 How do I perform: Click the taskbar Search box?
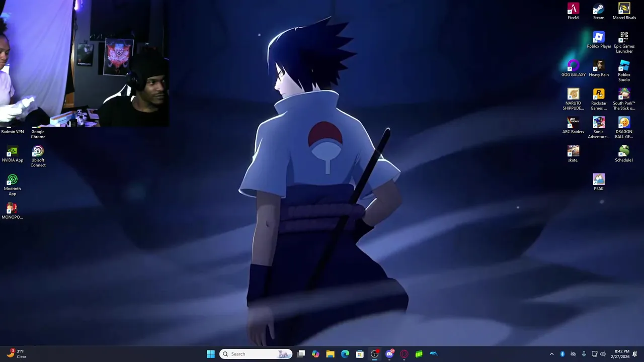[256, 354]
